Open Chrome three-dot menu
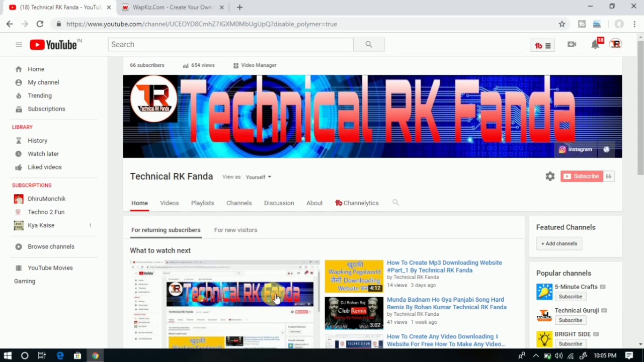644x362 pixels. coord(635,24)
